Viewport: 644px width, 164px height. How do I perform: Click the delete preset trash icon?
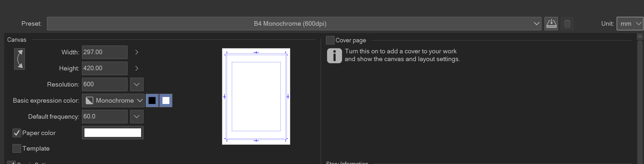pos(567,24)
